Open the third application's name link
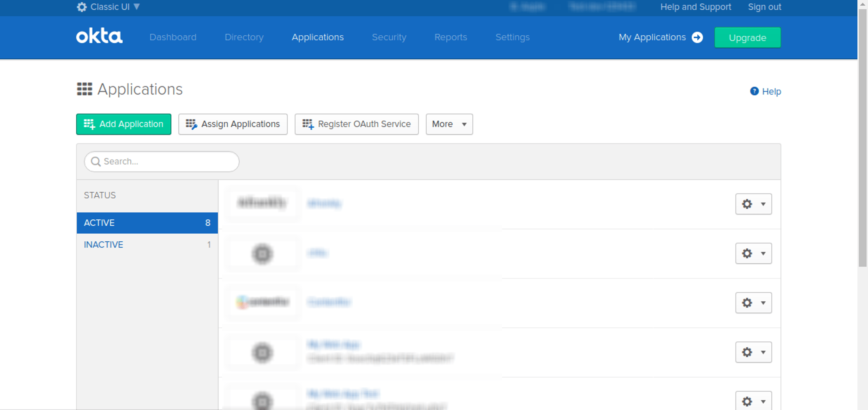 click(329, 302)
